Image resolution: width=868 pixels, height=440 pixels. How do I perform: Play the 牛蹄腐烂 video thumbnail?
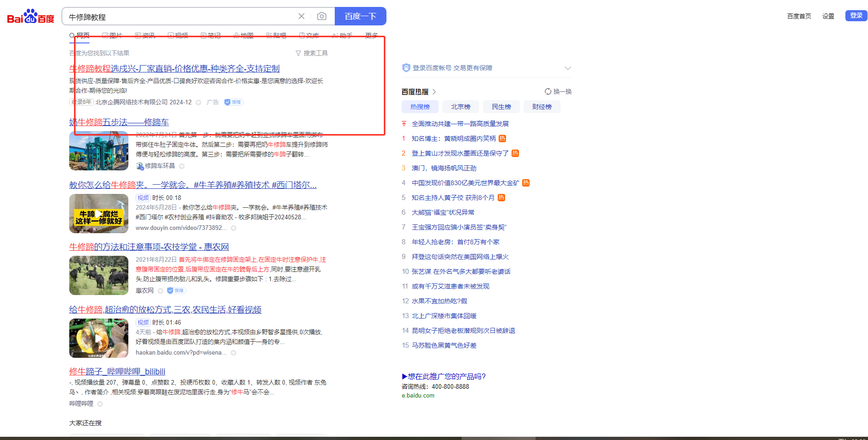99,214
